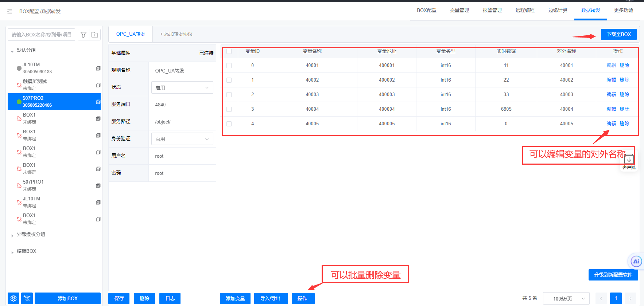Click the 用户名 field showing root
This screenshot has height=306, width=644.
182,156
